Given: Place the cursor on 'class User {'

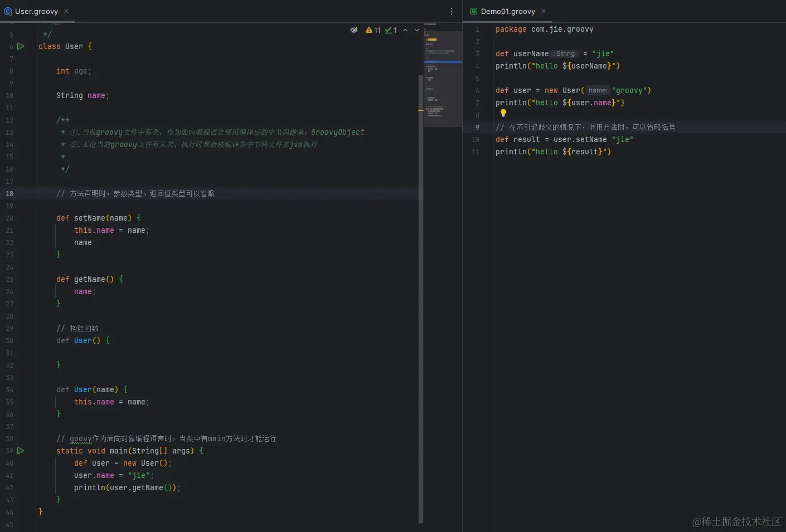Looking at the screenshot, I should [65, 46].
